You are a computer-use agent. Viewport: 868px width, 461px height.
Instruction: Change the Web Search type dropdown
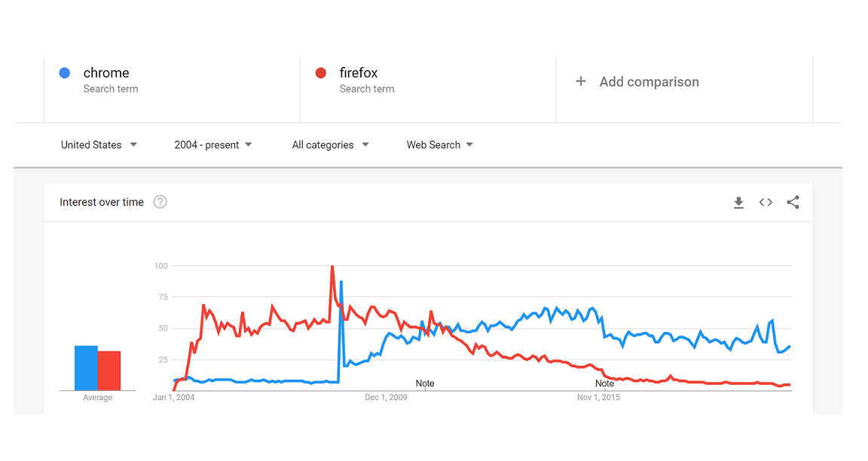(x=440, y=145)
